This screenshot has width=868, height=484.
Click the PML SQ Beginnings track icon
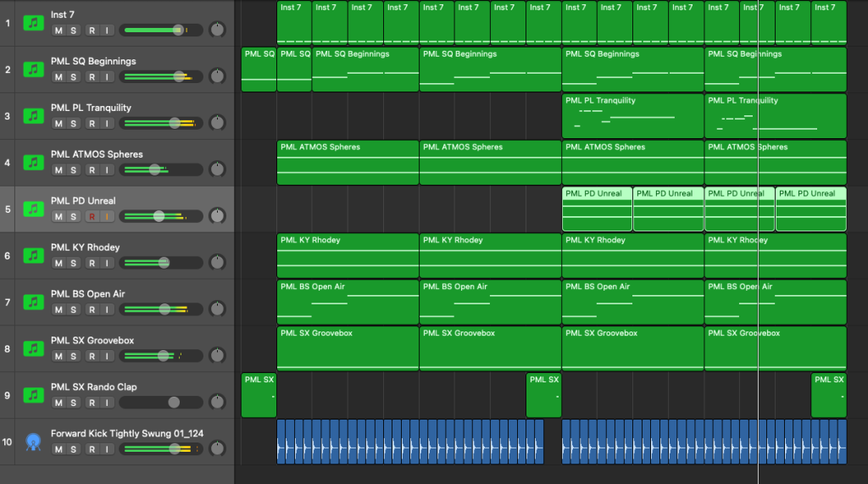pos(34,69)
